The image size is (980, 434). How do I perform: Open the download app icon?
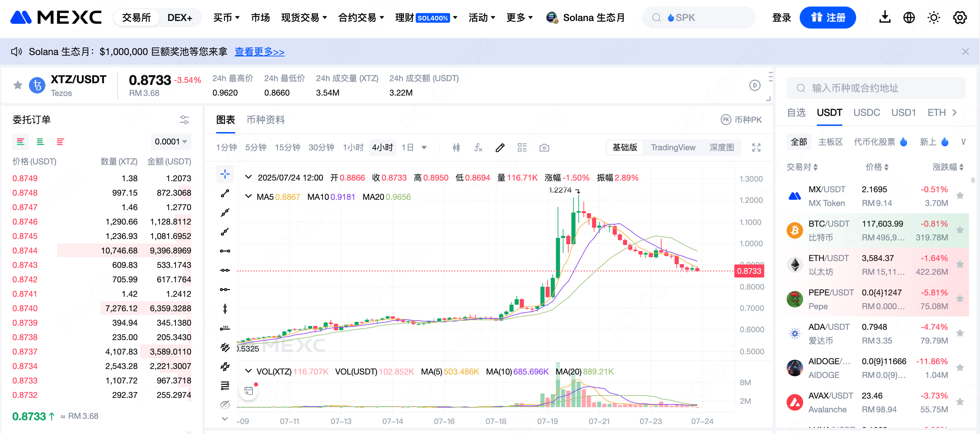884,17
